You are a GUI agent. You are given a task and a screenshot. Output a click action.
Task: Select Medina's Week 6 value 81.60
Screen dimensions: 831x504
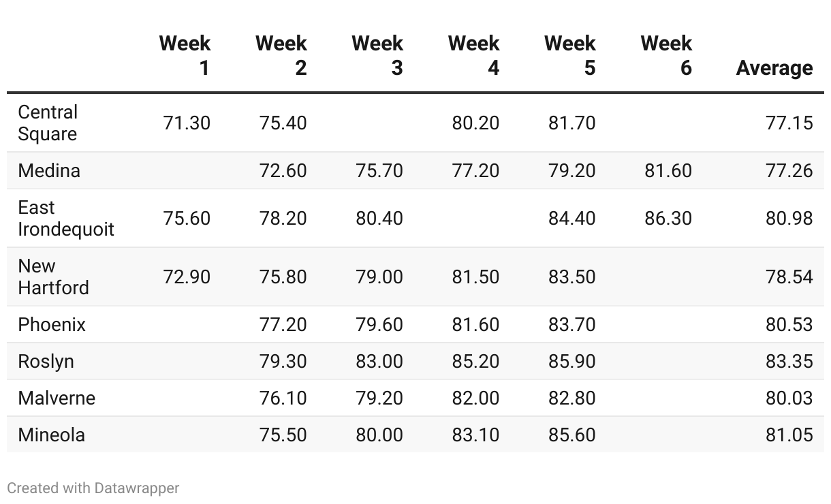coord(668,170)
